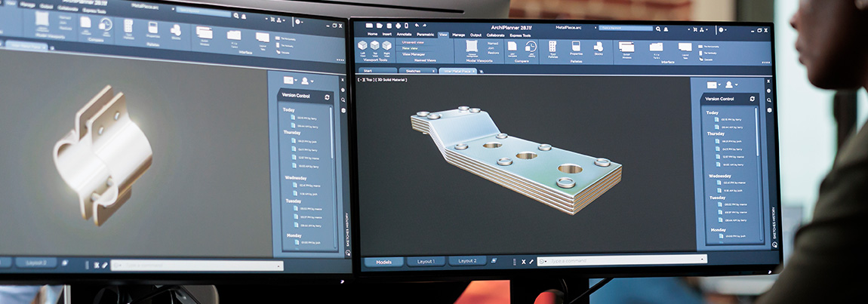Click the user account icon in right monitor title bar
868x304 pixels.
pyautogui.click(x=666, y=29)
